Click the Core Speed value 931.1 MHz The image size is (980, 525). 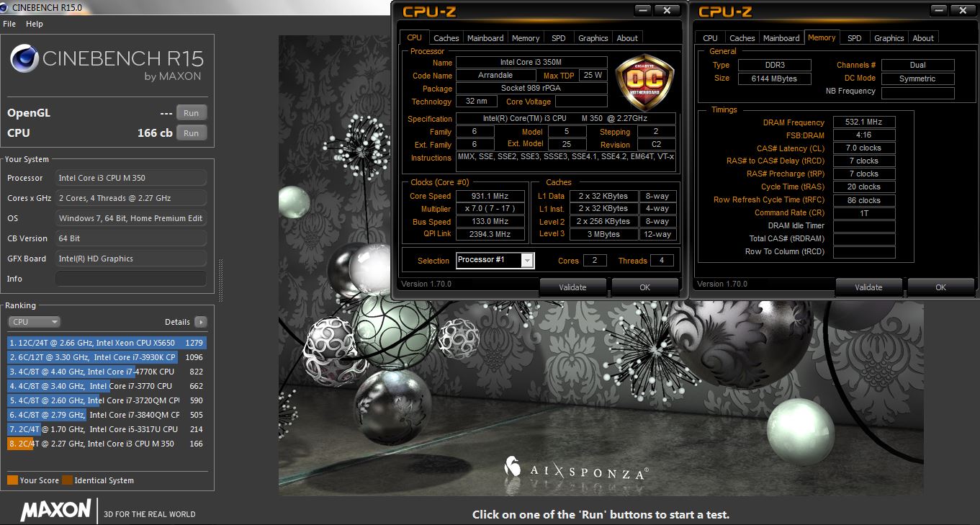tap(490, 196)
